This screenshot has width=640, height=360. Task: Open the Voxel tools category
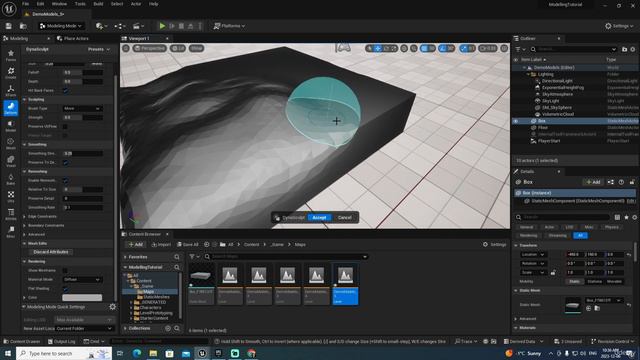tap(11, 161)
